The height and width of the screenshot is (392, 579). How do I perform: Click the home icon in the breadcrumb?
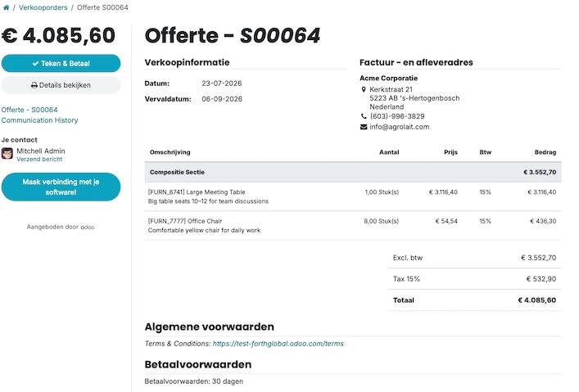coord(7,7)
